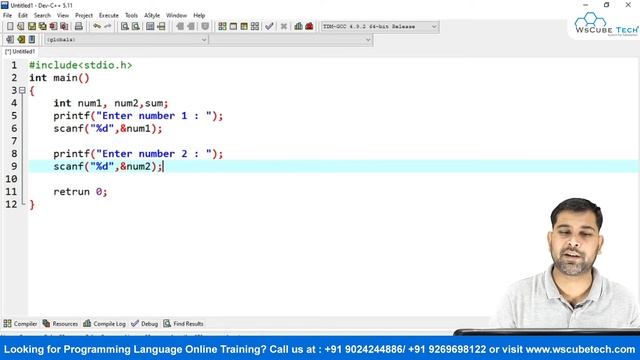Click the Close file toolbar icon

pos(53,27)
